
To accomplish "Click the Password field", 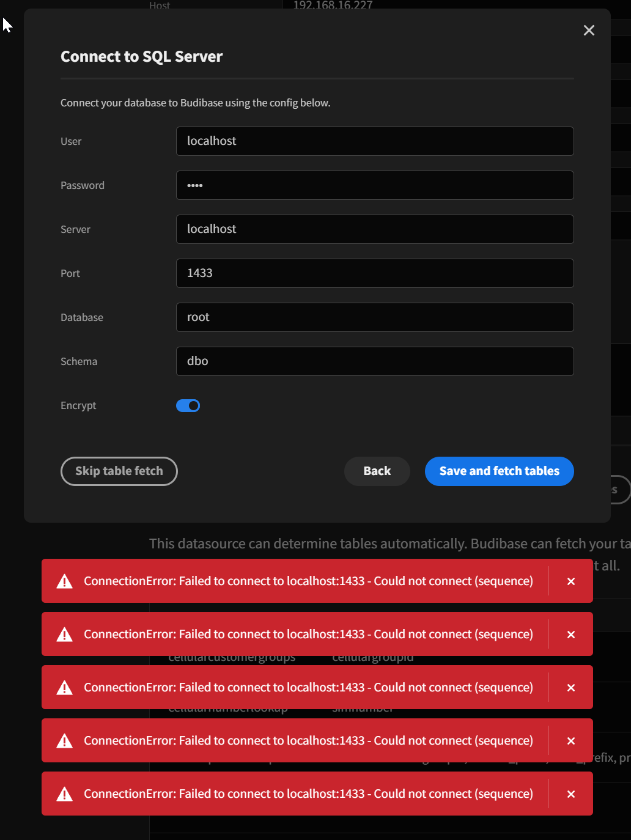I will click(x=375, y=185).
